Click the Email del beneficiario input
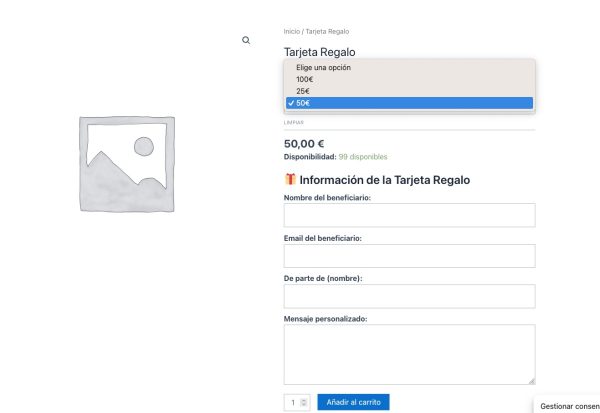The image size is (600, 413). (x=409, y=255)
